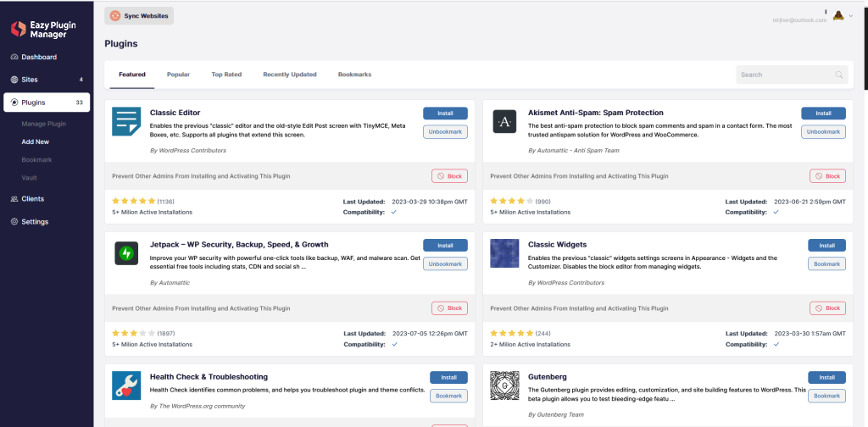Click the Classic Editor plugin icon
Image resolution: width=868 pixels, height=427 pixels.
[x=126, y=122]
